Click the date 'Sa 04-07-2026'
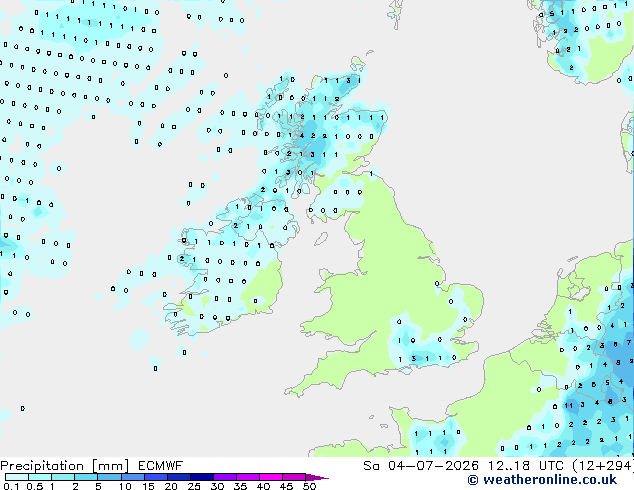 tap(421, 466)
